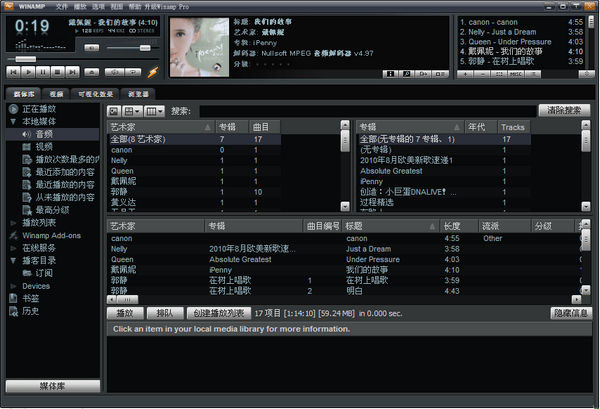Open 书签 in the sidebar
Screen dimensions: 600x409
pyautogui.click(x=31, y=298)
